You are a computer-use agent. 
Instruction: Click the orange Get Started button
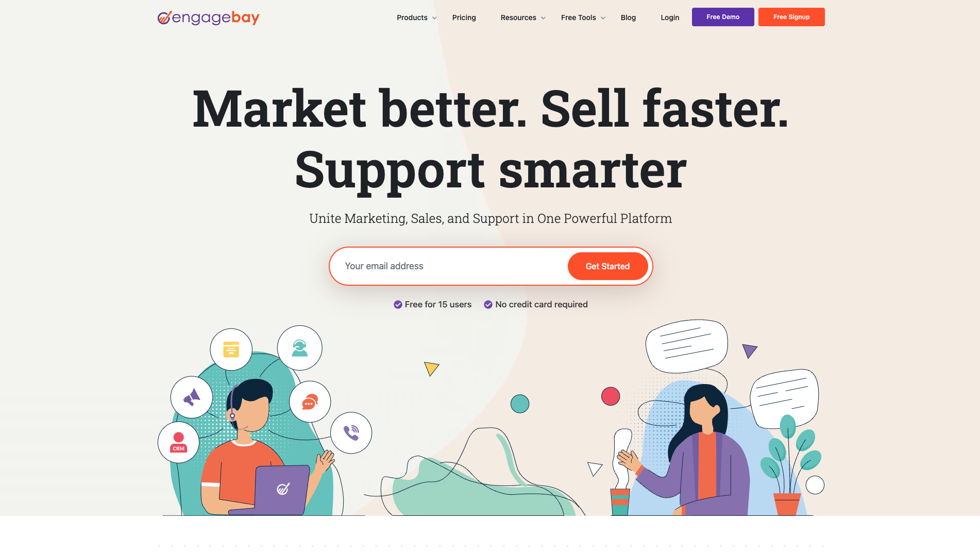(x=607, y=266)
